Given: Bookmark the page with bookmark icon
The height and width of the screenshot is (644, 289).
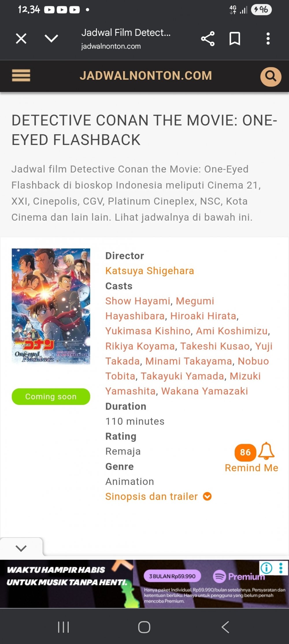Looking at the screenshot, I should [x=235, y=39].
